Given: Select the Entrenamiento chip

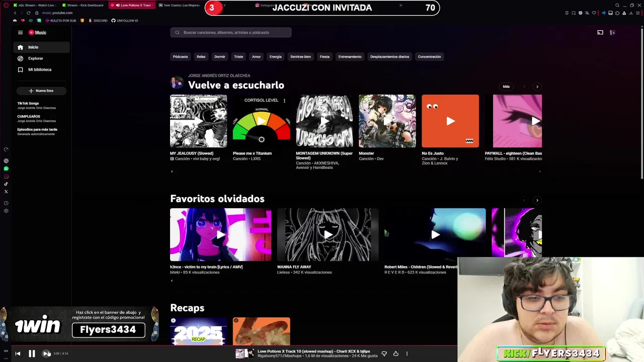Looking at the screenshot, I should pos(350,57).
